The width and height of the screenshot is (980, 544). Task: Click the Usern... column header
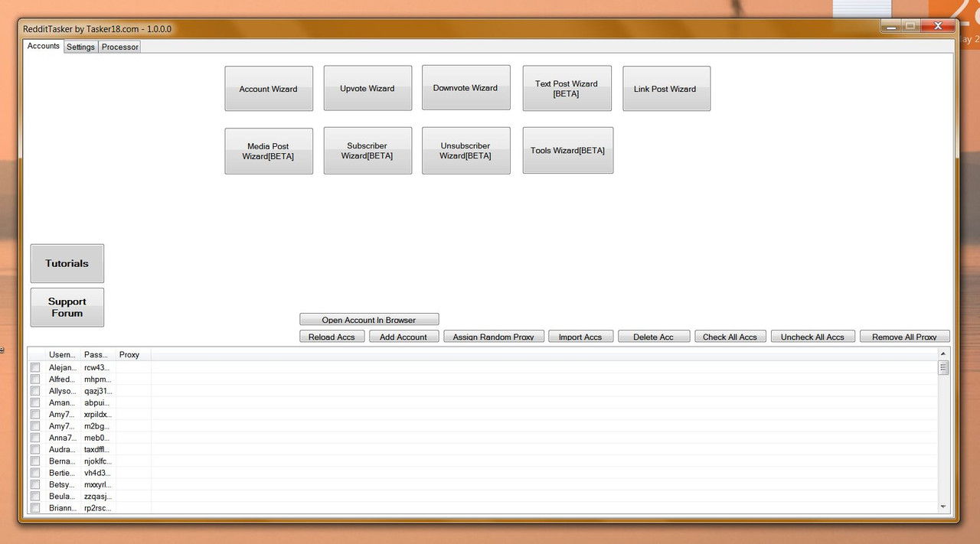point(63,354)
